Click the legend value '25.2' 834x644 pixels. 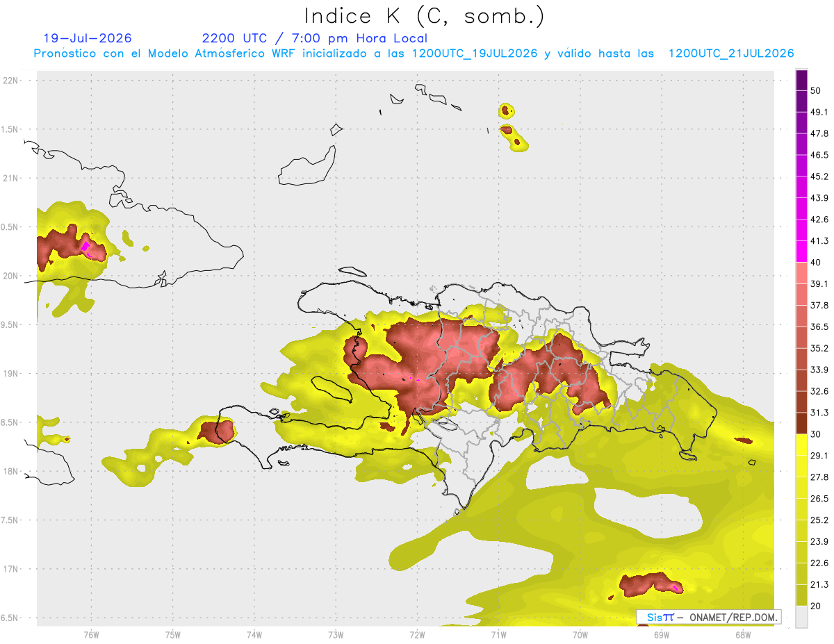(x=819, y=520)
